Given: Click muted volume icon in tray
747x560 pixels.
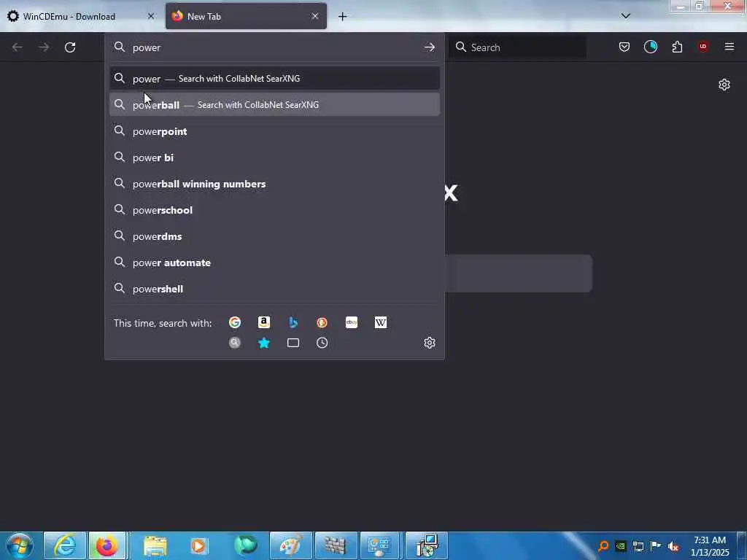Looking at the screenshot, I should [673, 546].
